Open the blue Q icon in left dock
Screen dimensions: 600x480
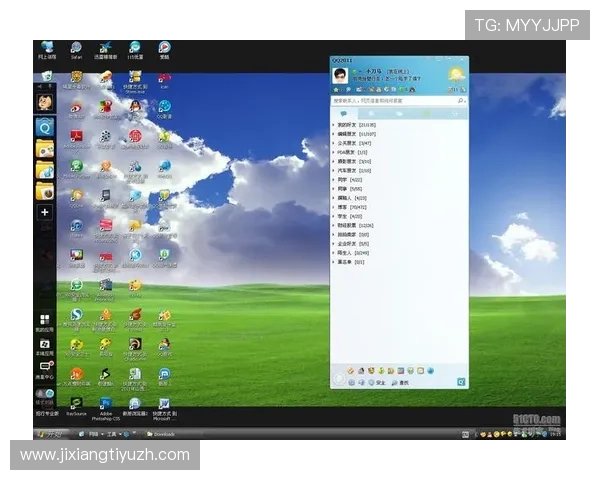point(44,127)
